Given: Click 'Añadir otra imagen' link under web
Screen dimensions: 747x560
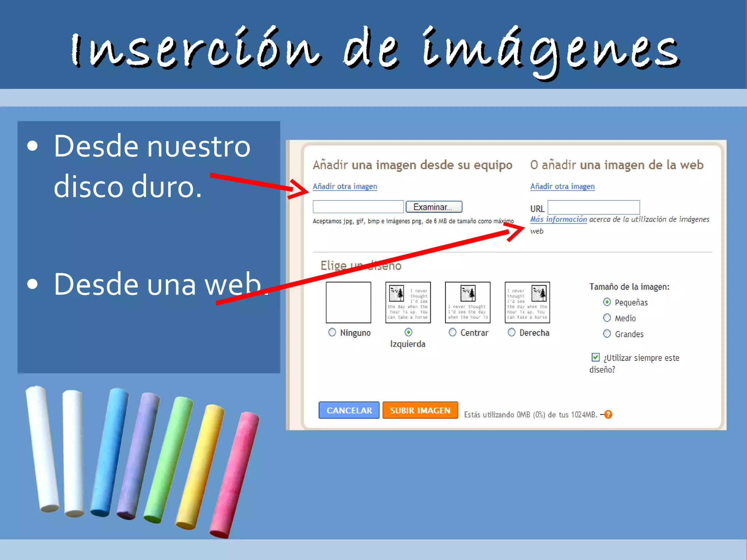Looking at the screenshot, I should [562, 186].
